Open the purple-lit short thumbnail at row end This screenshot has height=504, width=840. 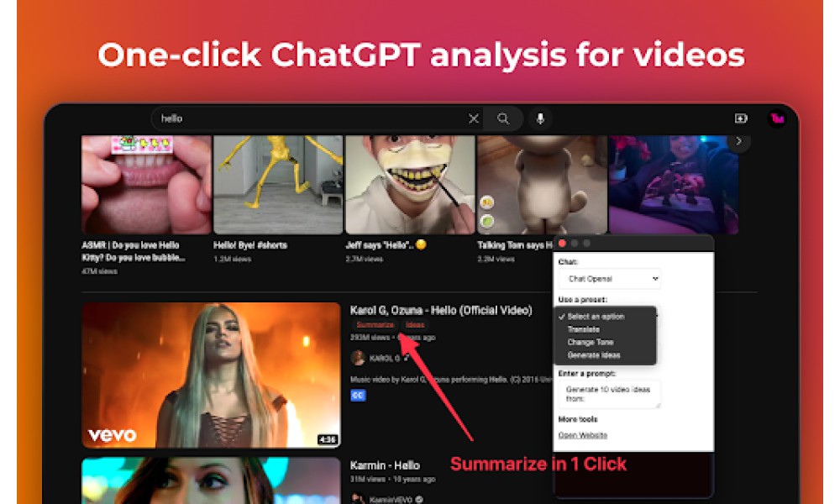tap(674, 185)
